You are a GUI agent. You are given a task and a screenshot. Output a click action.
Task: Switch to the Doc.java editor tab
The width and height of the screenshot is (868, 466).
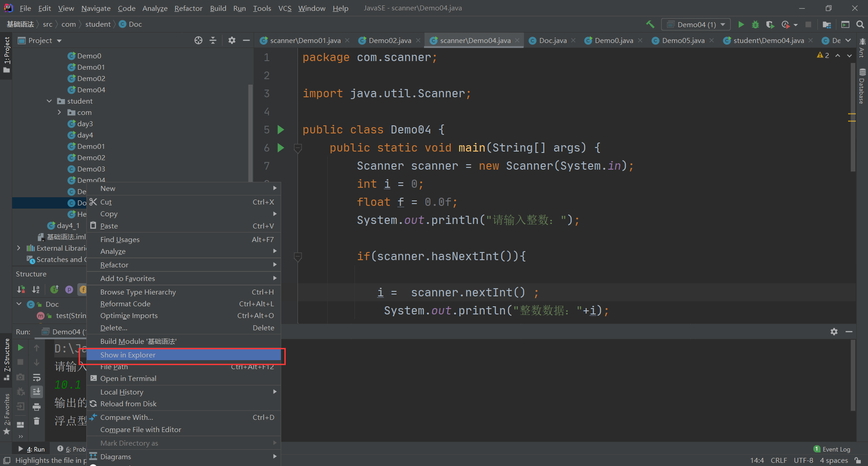click(x=552, y=41)
